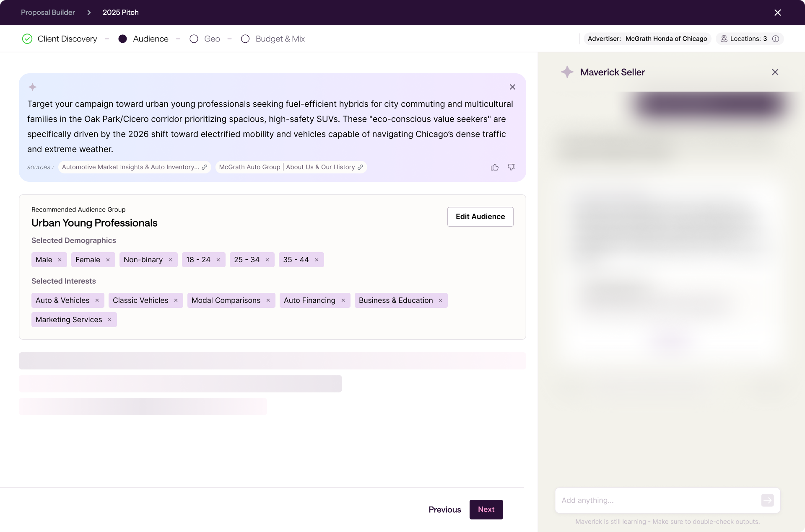Click the Edit Audience button
The image size is (805, 532).
[480, 217]
